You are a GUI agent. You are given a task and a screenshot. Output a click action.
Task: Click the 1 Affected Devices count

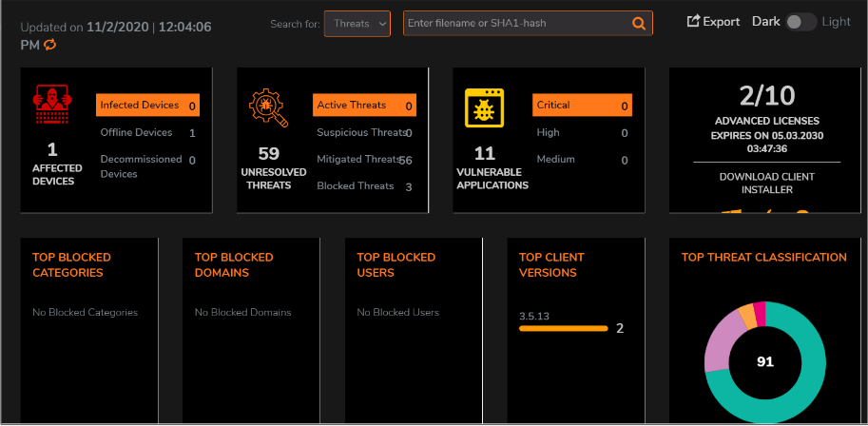(52, 149)
